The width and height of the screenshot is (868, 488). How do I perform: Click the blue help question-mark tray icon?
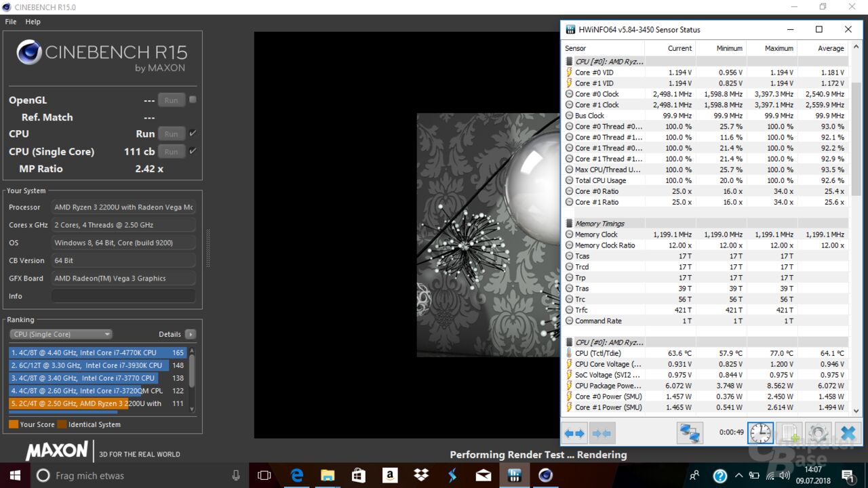point(720,476)
